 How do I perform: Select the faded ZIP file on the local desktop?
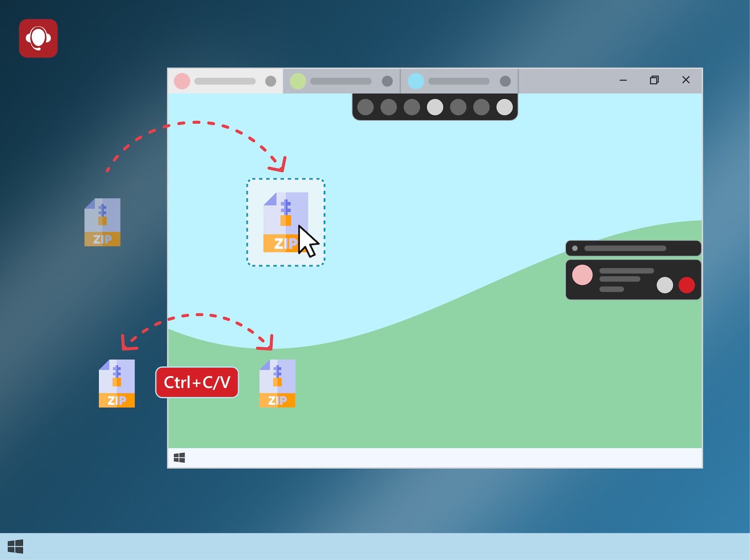tap(102, 222)
